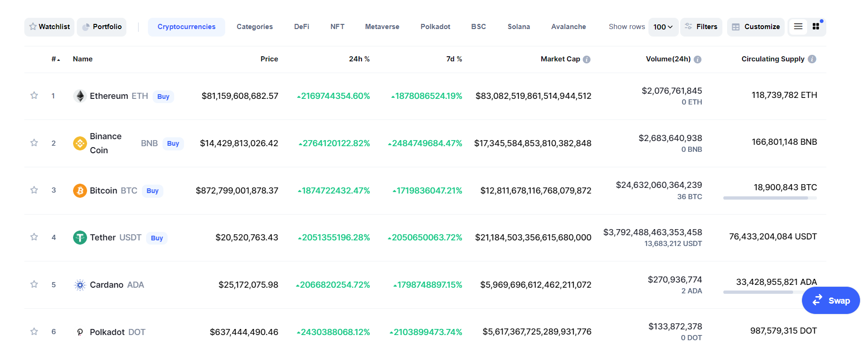This screenshot has width=868, height=343.
Task: Open Circulating Supply info icon
Action: click(x=812, y=59)
